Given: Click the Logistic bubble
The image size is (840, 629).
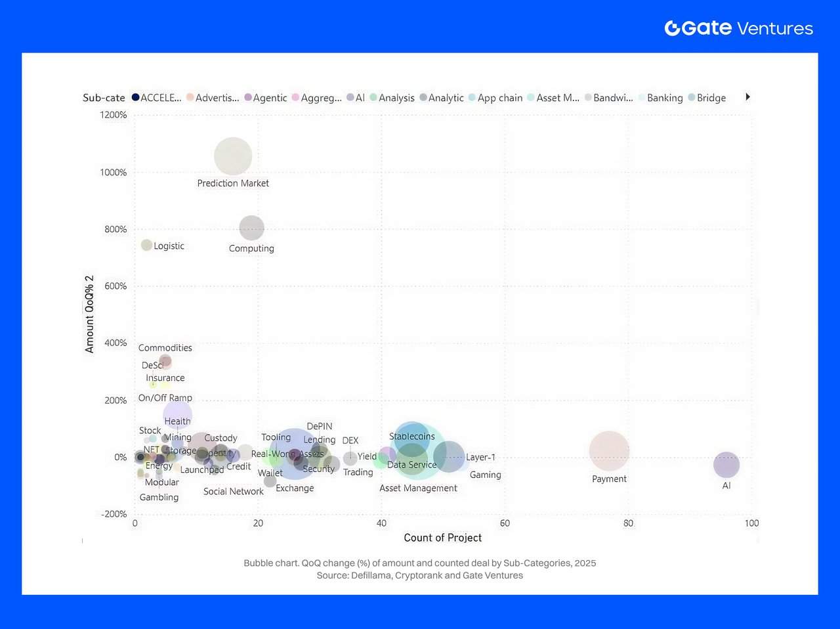Looking at the screenshot, I should coord(146,245).
